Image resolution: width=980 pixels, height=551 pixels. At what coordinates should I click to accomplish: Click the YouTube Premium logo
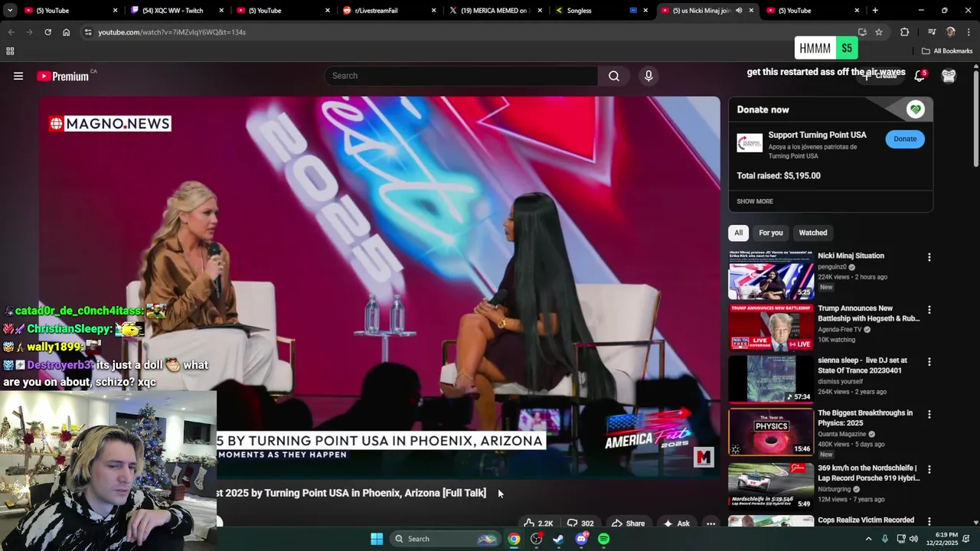tap(64, 76)
